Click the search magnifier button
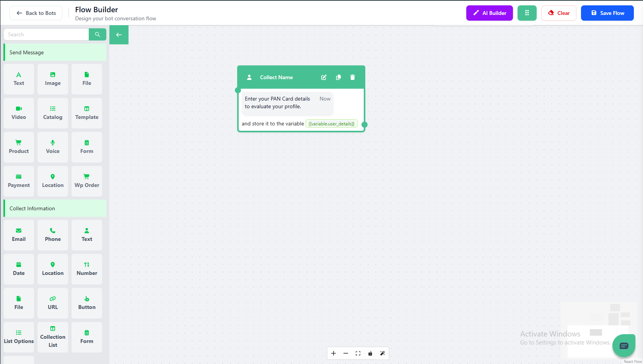The width and height of the screenshot is (643, 364). (98, 34)
